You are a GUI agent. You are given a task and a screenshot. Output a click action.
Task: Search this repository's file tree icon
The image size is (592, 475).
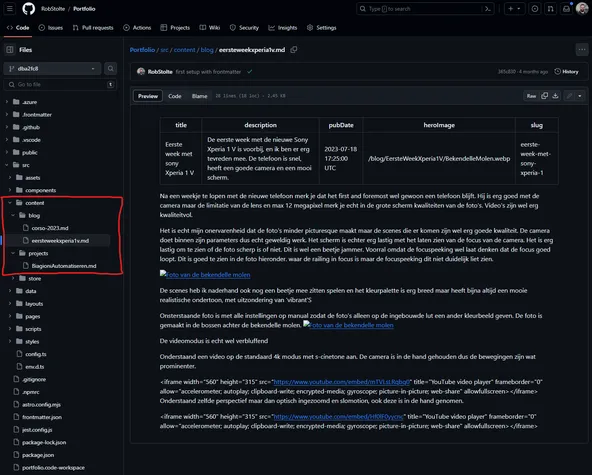tap(111, 68)
